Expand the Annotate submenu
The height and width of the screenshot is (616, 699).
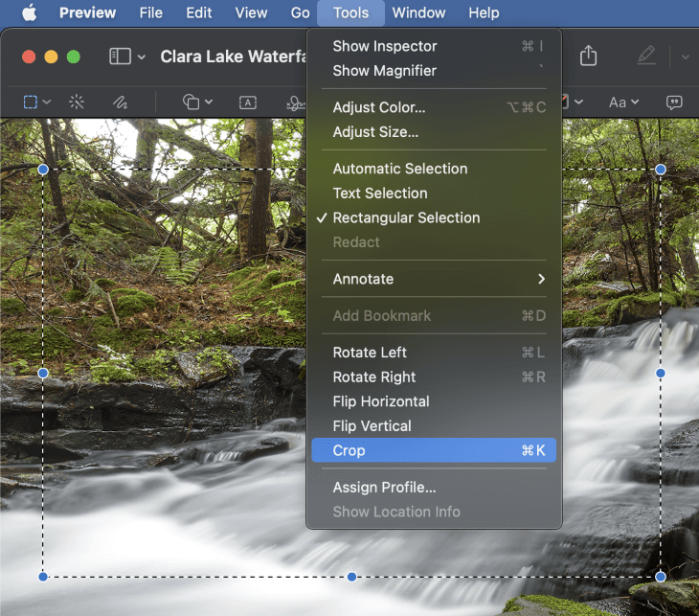[x=434, y=279]
